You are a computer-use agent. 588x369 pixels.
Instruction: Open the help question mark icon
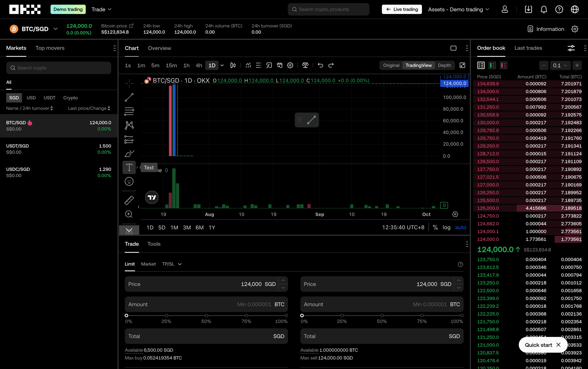559,9
